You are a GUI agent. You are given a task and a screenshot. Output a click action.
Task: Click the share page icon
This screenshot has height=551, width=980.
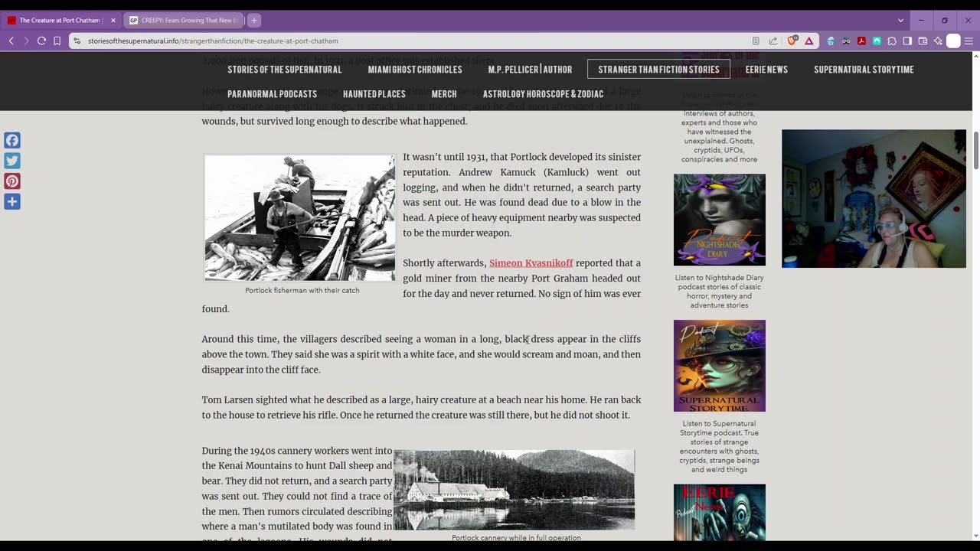point(773,41)
